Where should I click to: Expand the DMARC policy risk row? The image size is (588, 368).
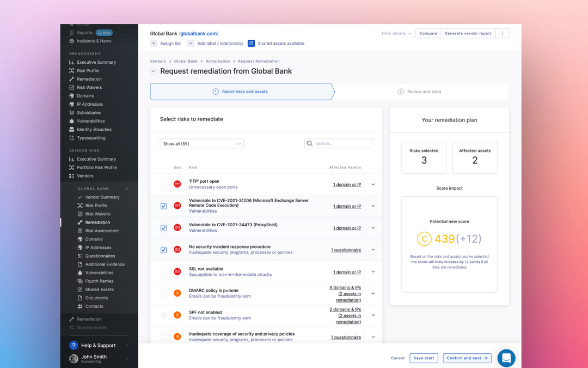[372, 293]
